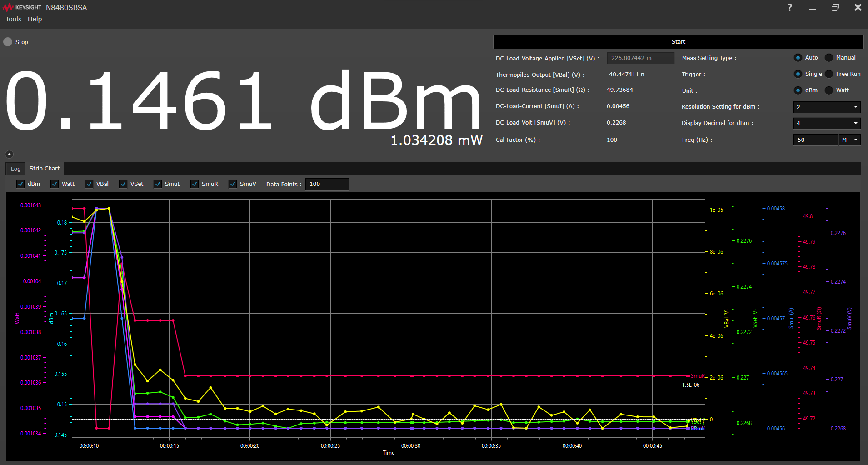Select the Manual measurement setting radio
This screenshot has width=868, height=465.
(829, 58)
